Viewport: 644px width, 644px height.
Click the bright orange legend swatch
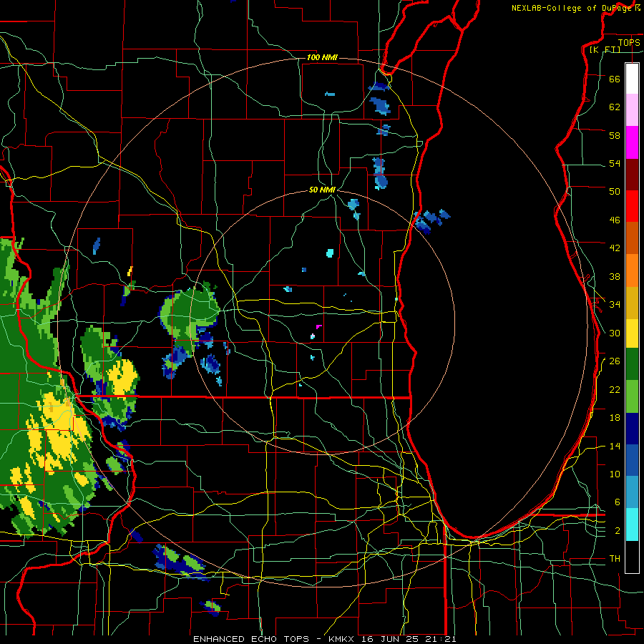[x=632, y=270]
